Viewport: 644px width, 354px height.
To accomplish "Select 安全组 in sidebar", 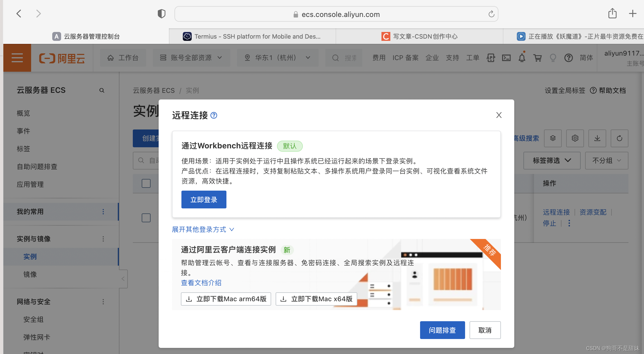I will (x=33, y=320).
